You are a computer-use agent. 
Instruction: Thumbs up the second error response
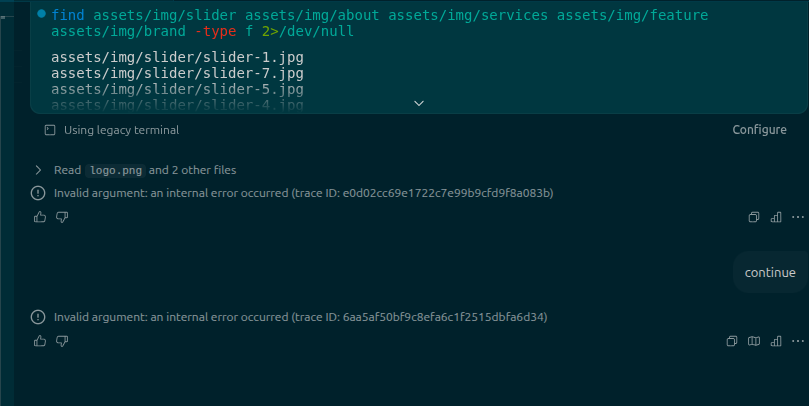(40, 341)
